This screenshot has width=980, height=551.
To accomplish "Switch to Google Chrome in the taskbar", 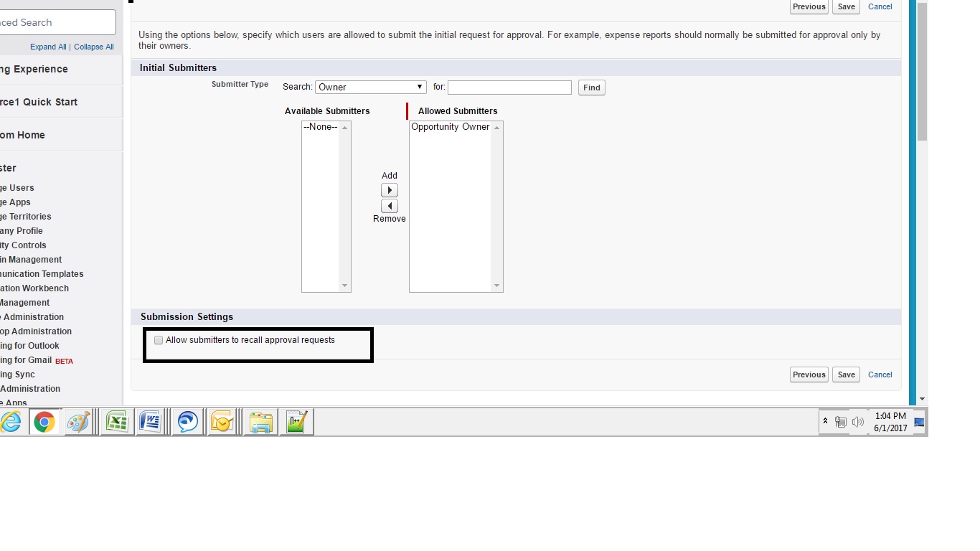I will click(44, 422).
